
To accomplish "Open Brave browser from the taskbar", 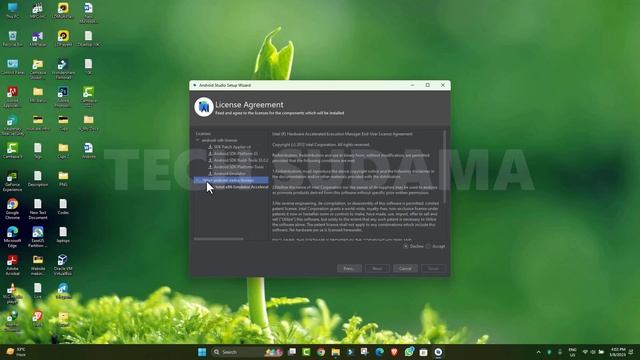I will 394,352.
